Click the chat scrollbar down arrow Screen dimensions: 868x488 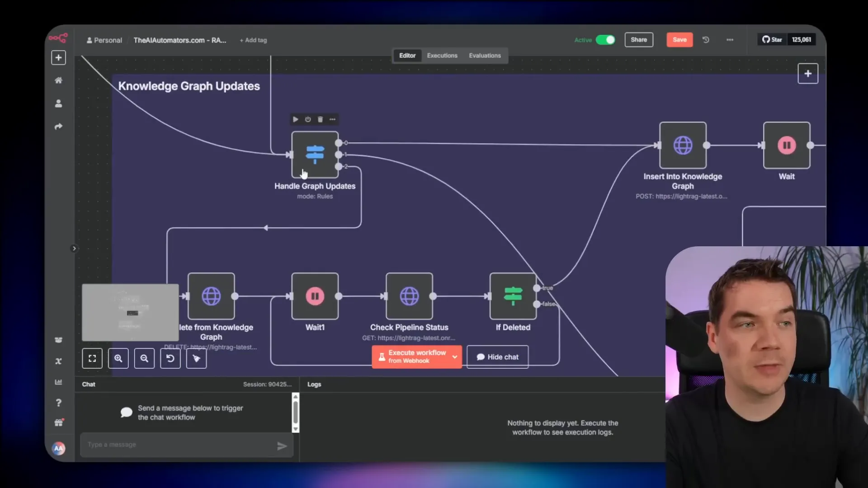[x=296, y=429]
